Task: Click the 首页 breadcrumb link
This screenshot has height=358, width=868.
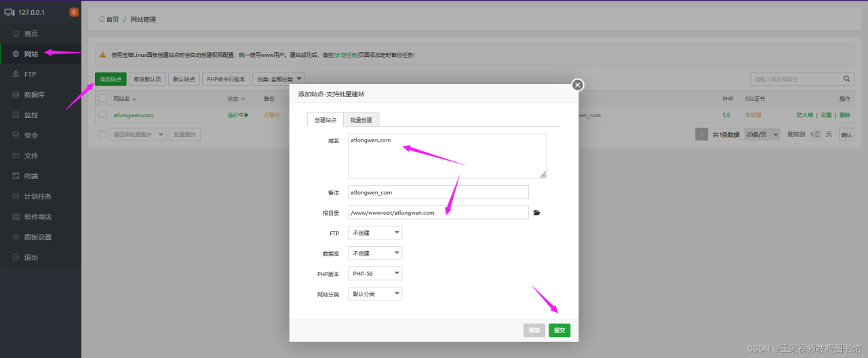Action: (x=113, y=19)
